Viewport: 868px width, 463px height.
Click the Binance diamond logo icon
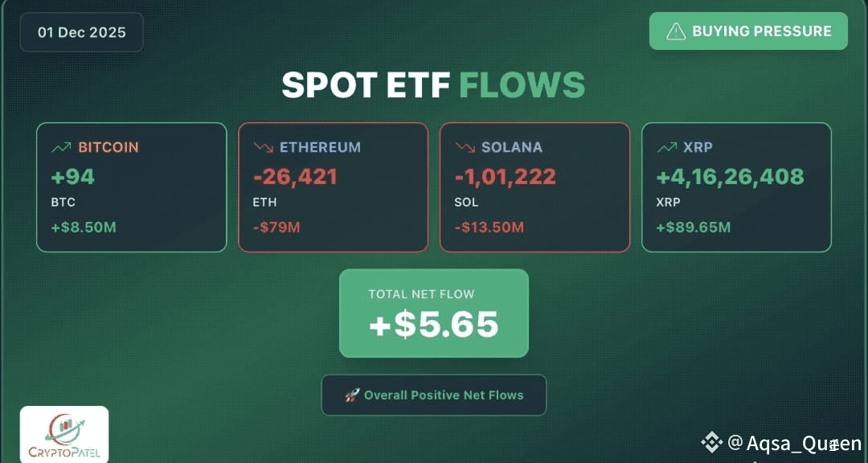coord(711,442)
